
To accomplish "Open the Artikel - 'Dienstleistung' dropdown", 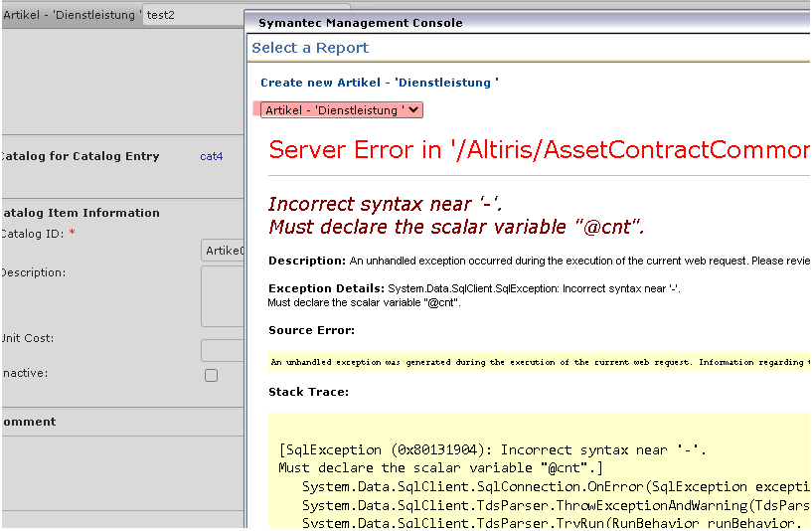I will [342, 110].
